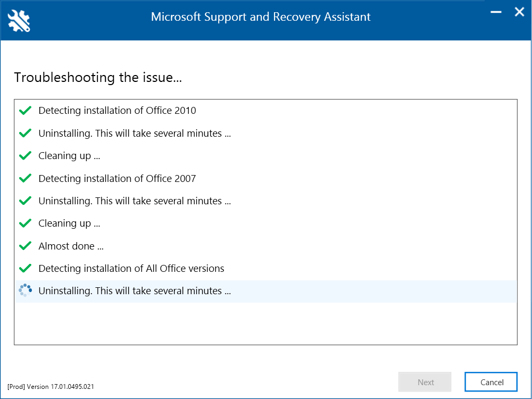Click the checkmark beside All Office versions detection
This screenshot has width=532, height=399.
[25, 269]
